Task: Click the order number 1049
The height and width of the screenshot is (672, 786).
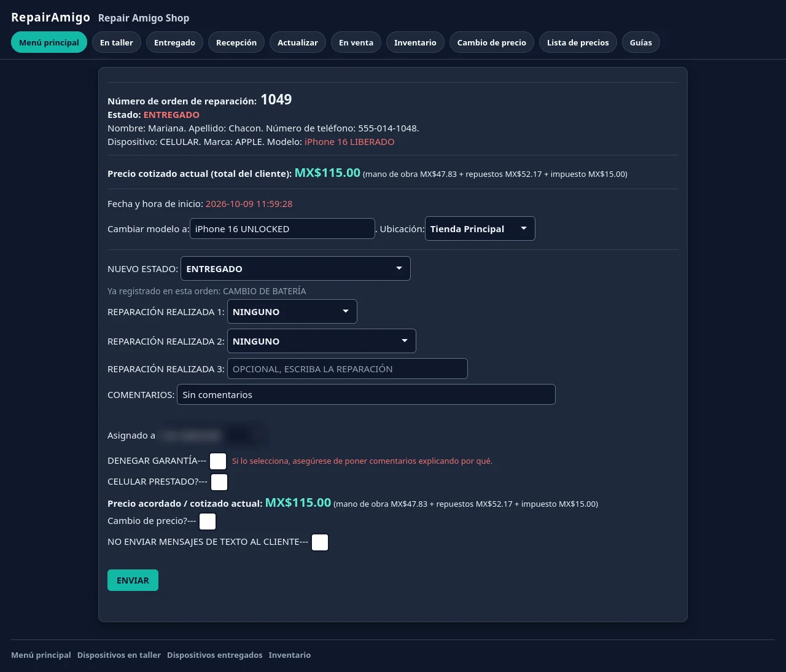Action: coord(276,100)
